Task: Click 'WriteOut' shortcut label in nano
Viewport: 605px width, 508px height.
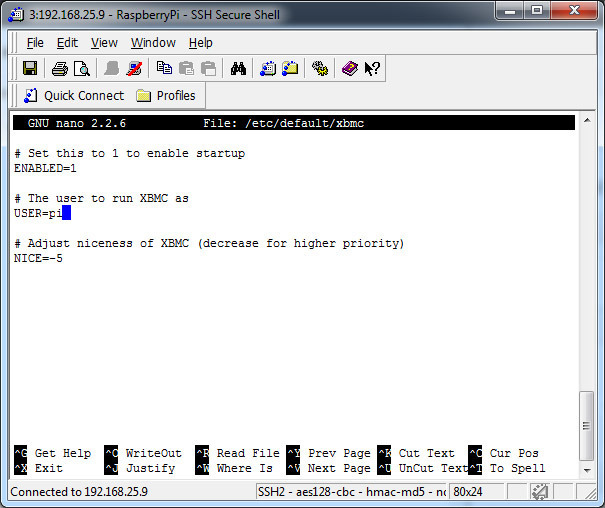Action: 154,453
